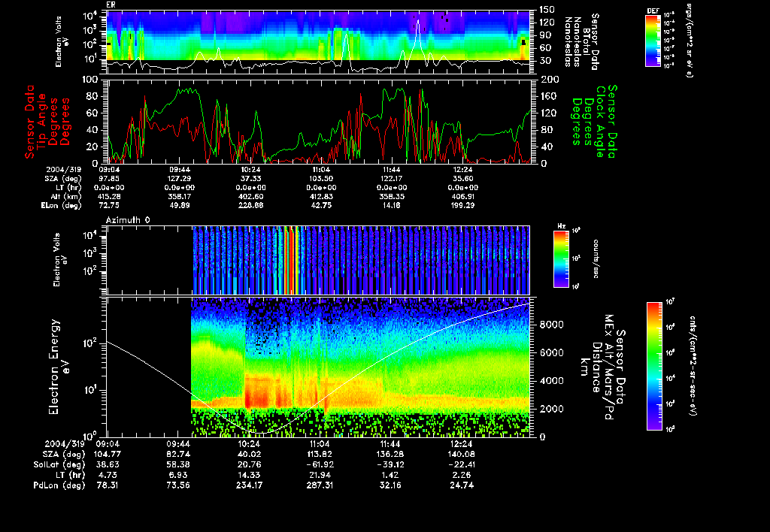The image size is (770, 532).
Task: Click the green 'Clock Angle' axis label
Action: coord(601,122)
